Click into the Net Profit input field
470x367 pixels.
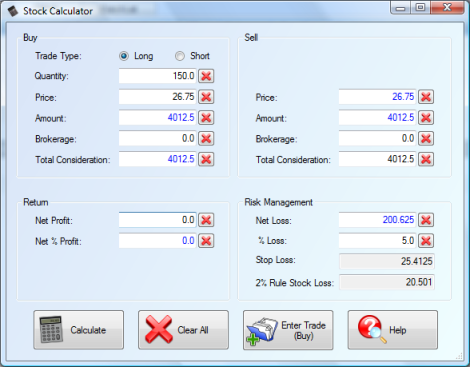tap(158, 220)
